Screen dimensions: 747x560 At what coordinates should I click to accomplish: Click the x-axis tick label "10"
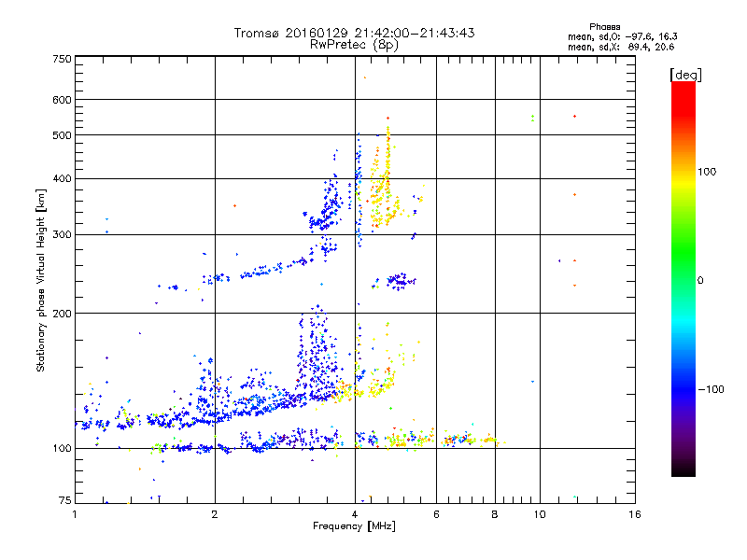tap(540, 514)
